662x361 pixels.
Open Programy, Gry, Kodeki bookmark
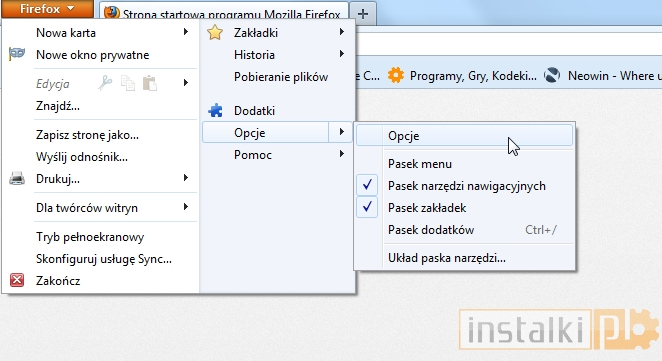462,76
